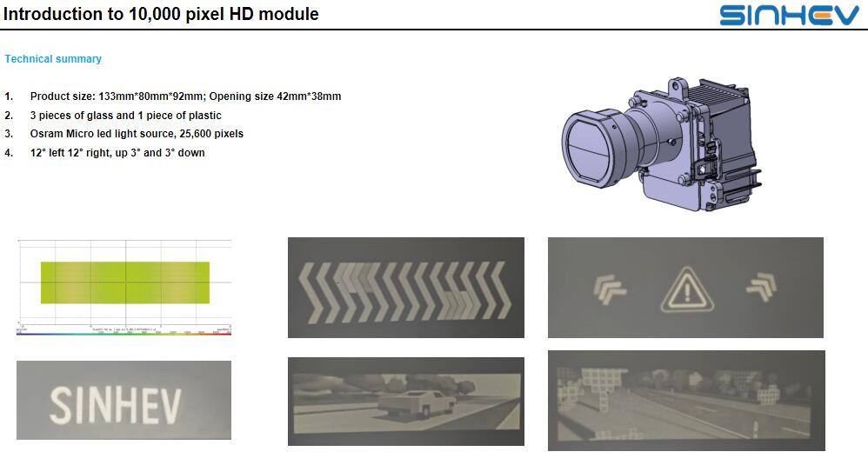868x465 pixels.
Task: Click the SINHEV logo in the header
Action: [x=789, y=15]
